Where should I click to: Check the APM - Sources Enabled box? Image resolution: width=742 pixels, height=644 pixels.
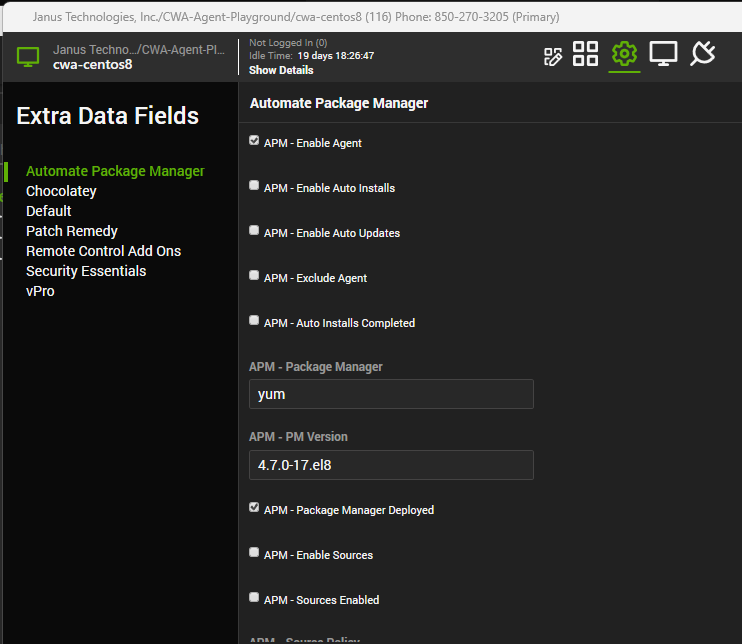coord(254,598)
